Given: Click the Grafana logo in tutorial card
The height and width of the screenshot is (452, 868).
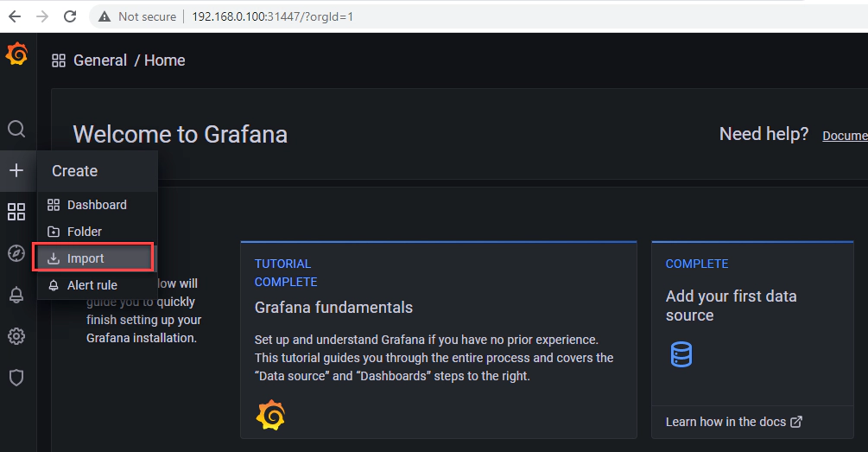Looking at the screenshot, I should coord(270,415).
